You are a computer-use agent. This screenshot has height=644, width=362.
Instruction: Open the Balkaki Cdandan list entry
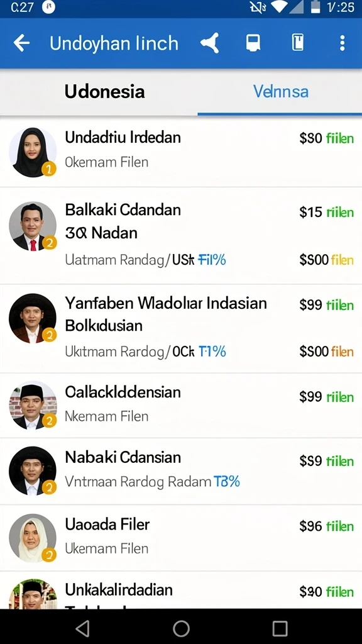[x=181, y=236]
